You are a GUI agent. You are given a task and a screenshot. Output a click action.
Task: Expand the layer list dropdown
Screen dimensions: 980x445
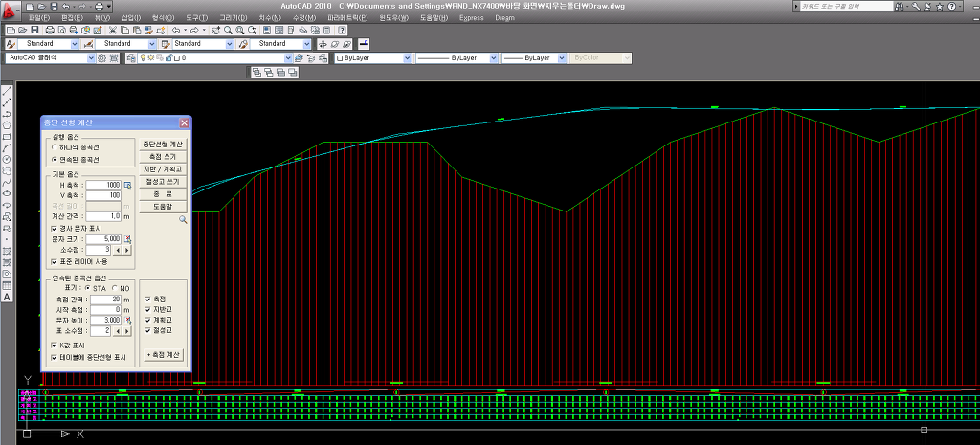pos(286,58)
